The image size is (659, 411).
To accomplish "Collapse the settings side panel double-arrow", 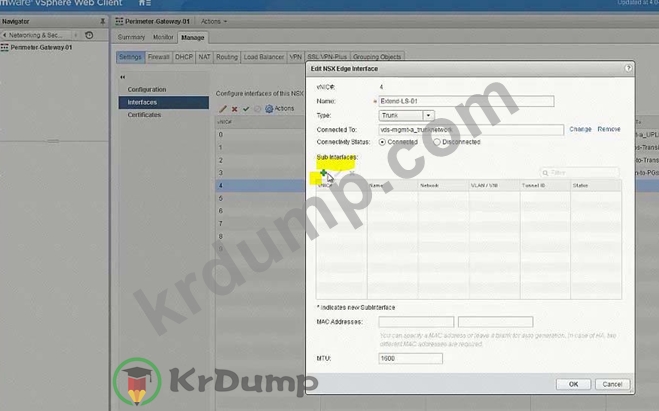I will tap(123, 77).
